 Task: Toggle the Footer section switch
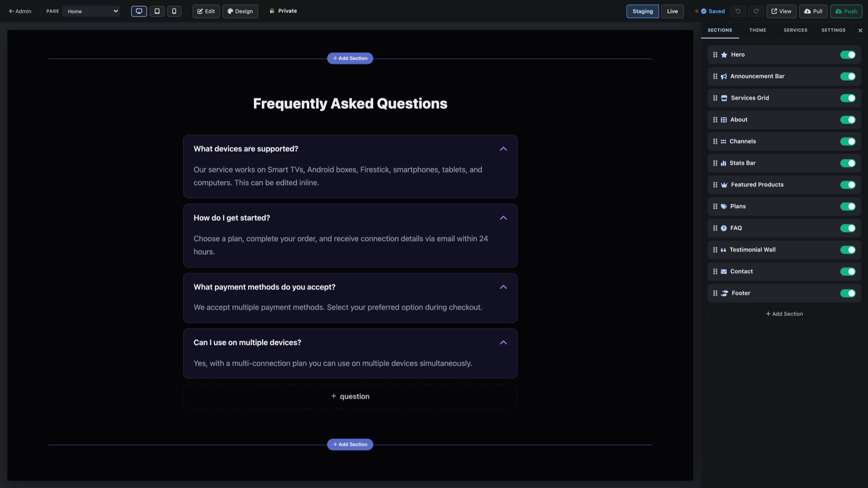848,294
